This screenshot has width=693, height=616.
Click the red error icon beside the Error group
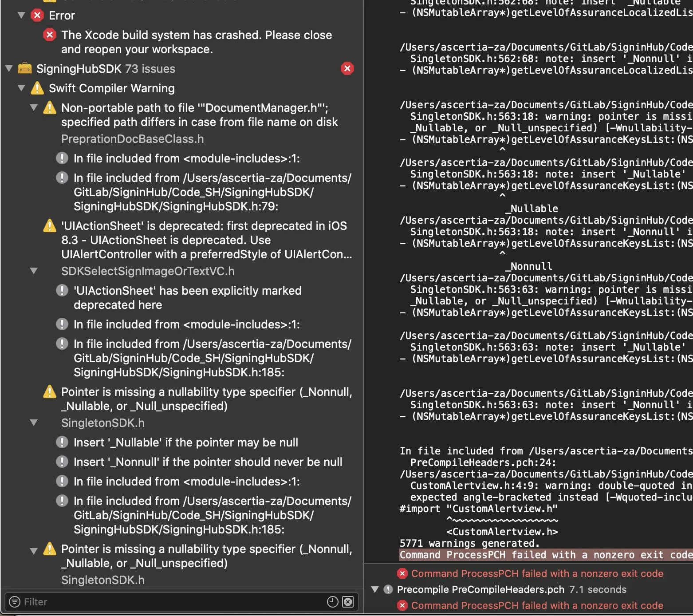point(37,16)
